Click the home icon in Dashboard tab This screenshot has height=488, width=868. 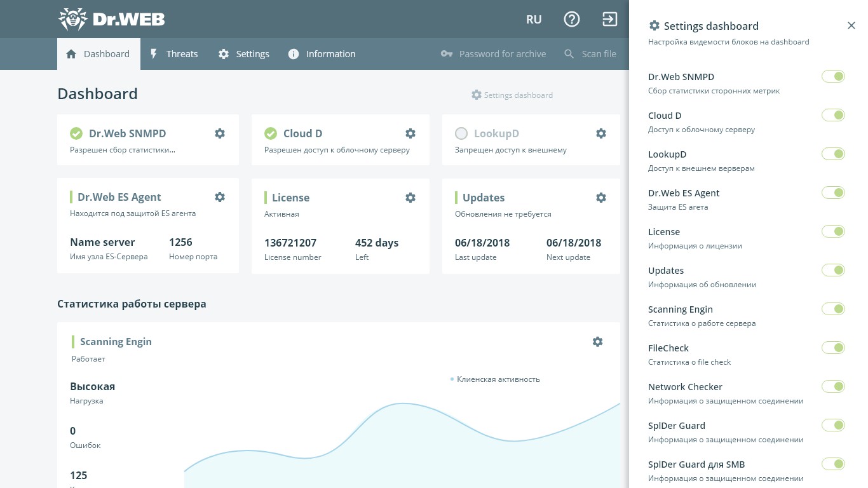(x=71, y=54)
